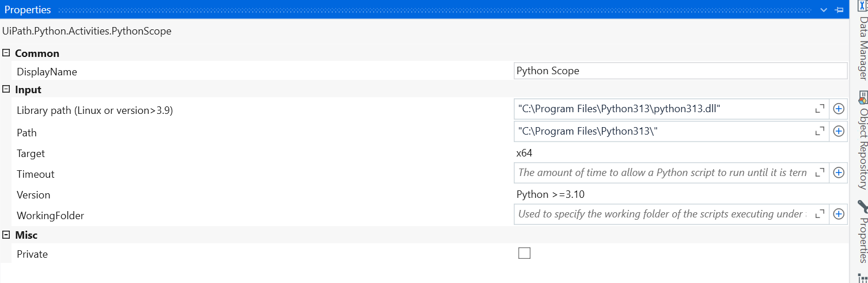Click plus icon beside Path field
Screen dimensions: 868x283
(839, 131)
